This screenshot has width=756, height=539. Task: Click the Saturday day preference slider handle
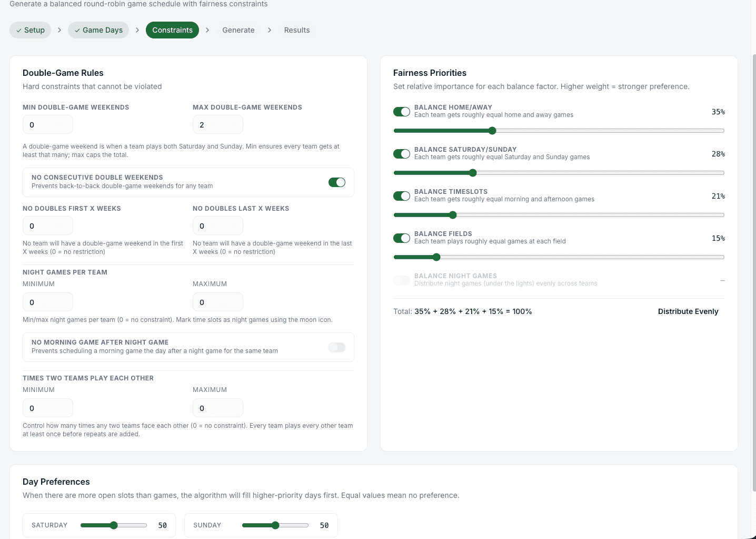[x=114, y=525]
